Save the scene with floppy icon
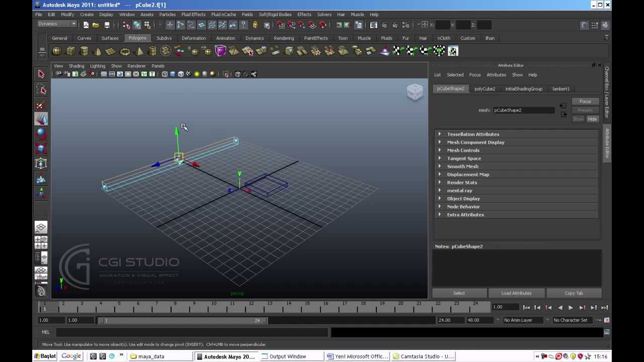Viewport: 644px width, 362px height. pyautogui.click(x=107, y=25)
